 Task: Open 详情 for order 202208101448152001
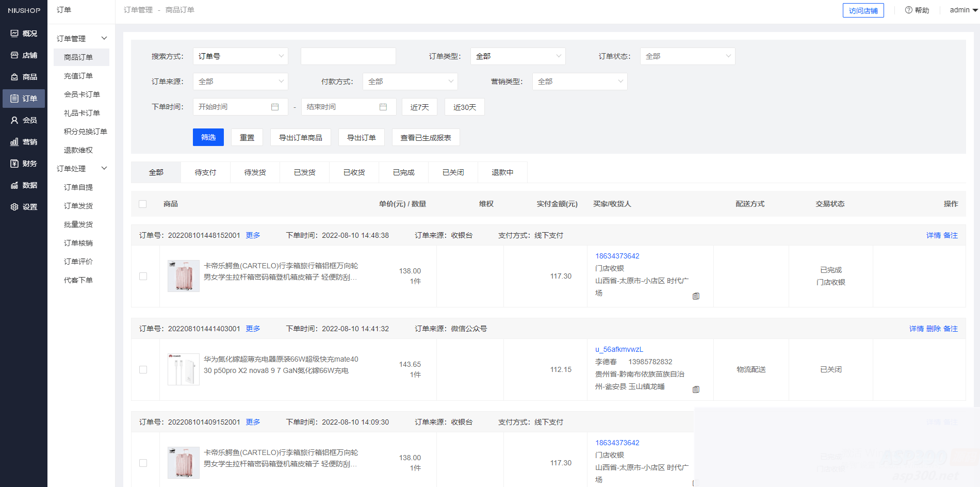(x=933, y=235)
